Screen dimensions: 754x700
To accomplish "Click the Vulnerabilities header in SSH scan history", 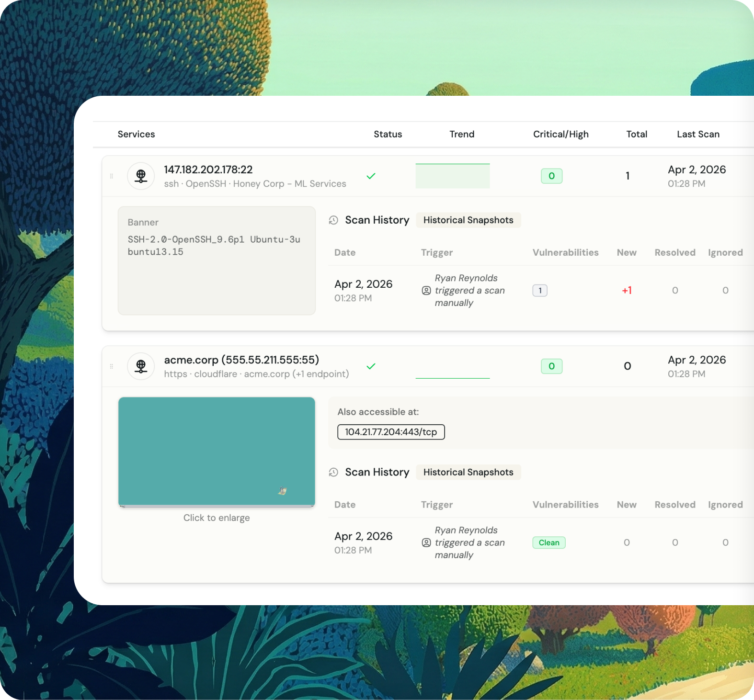I will point(566,253).
